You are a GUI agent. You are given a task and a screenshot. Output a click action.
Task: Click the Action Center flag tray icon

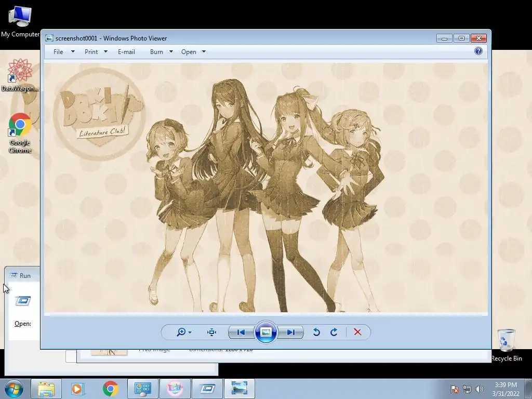[455, 389]
